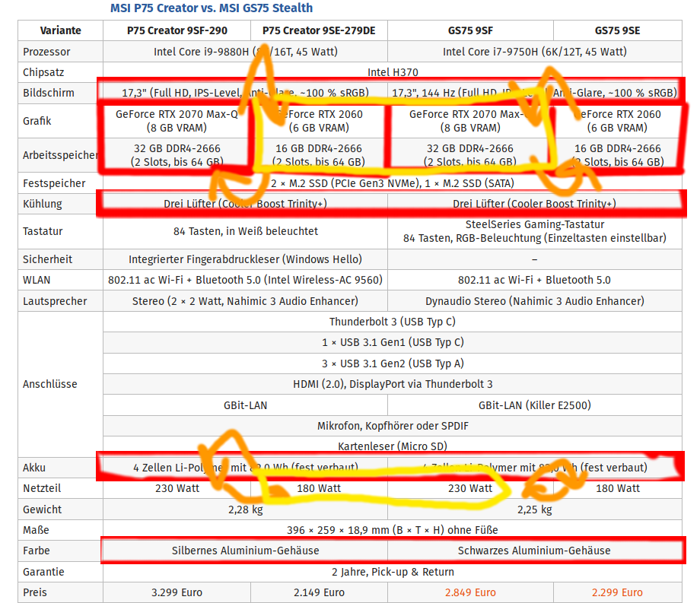Select the 'Intel Core i9-9880H' processor cell
Viewport: 700px width, 603px height.
point(245,51)
